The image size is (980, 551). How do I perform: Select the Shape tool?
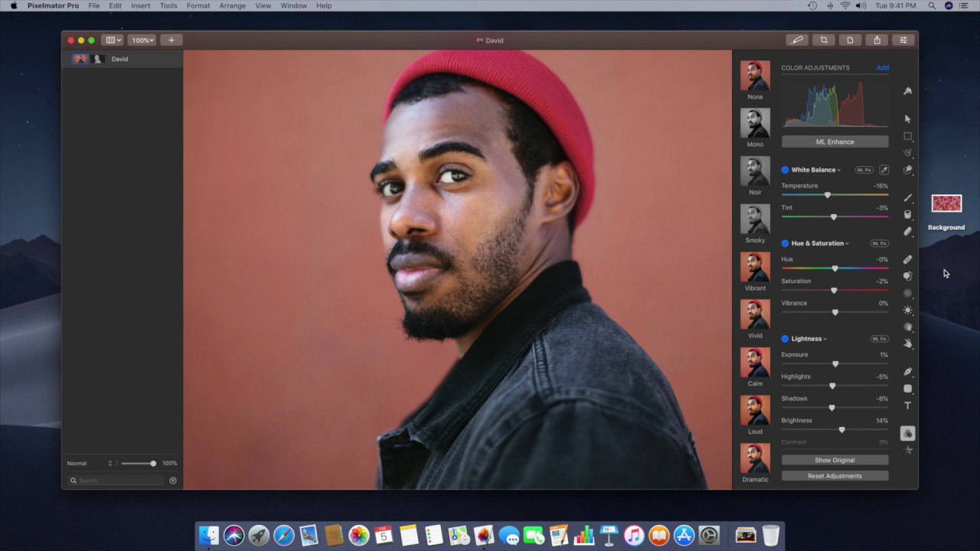[907, 389]
